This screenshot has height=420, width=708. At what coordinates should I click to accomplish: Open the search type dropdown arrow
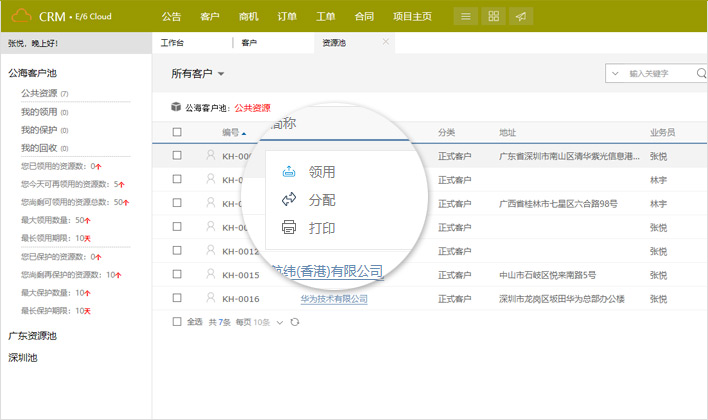(x=615, y=74)
